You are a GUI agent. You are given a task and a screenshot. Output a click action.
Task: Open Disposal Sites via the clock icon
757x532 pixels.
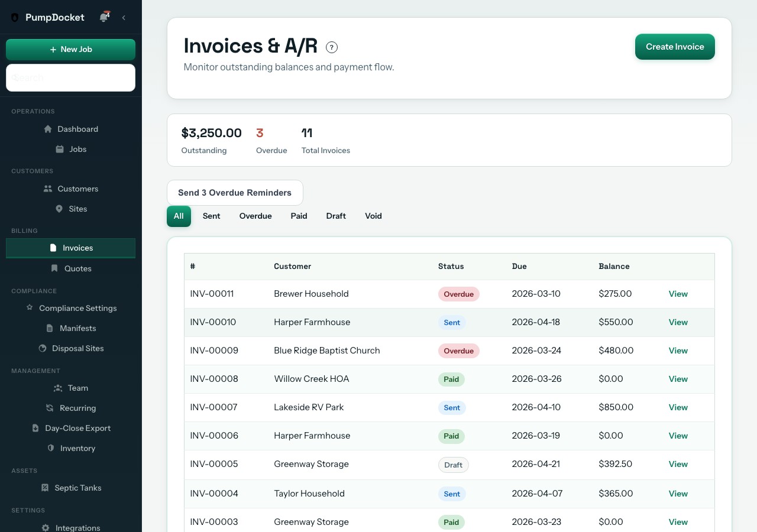click(x=42, y=348)
